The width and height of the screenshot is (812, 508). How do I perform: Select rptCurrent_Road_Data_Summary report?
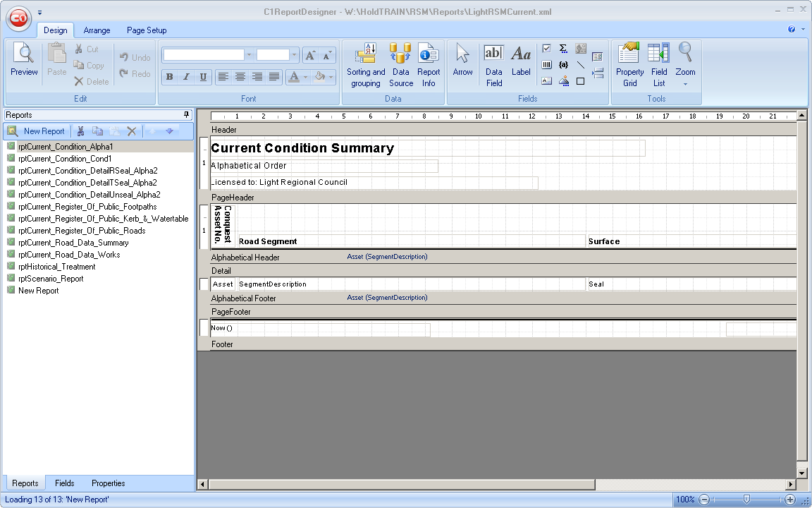pyautogui.click(x=73, y=243)
